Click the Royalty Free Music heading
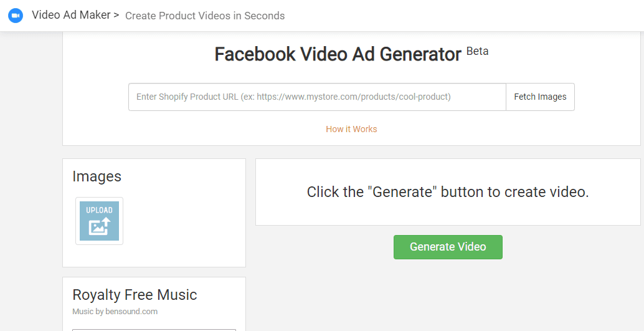Image resolution: width=644 pixels, height=331 pixels. (x=135, y=295)
